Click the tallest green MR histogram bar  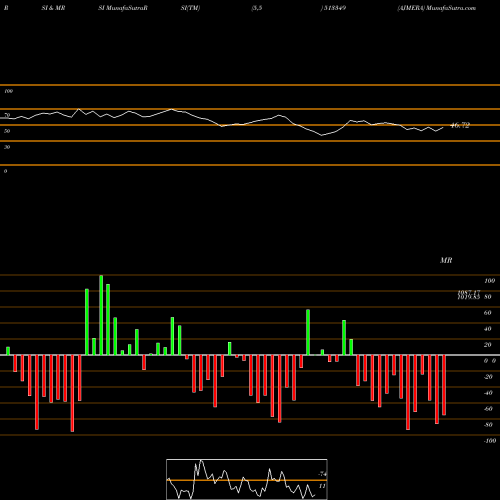click(101, 315)
